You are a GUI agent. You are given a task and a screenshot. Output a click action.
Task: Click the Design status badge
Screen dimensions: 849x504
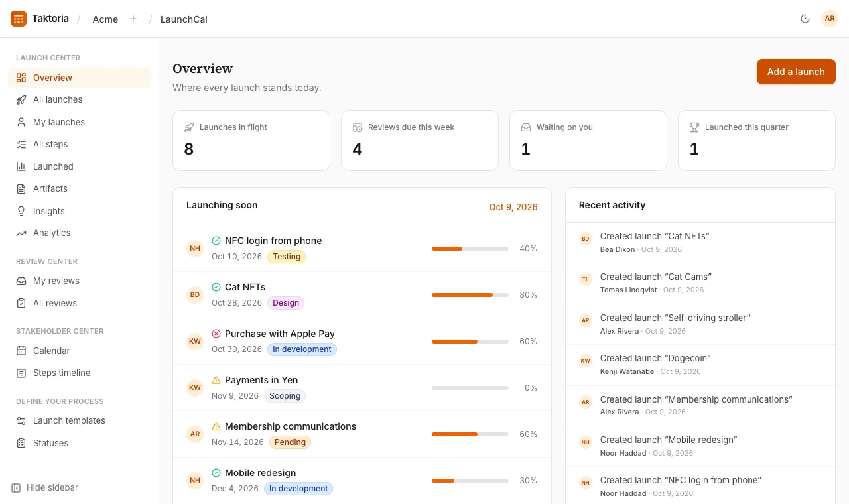[x=286, y=303]
